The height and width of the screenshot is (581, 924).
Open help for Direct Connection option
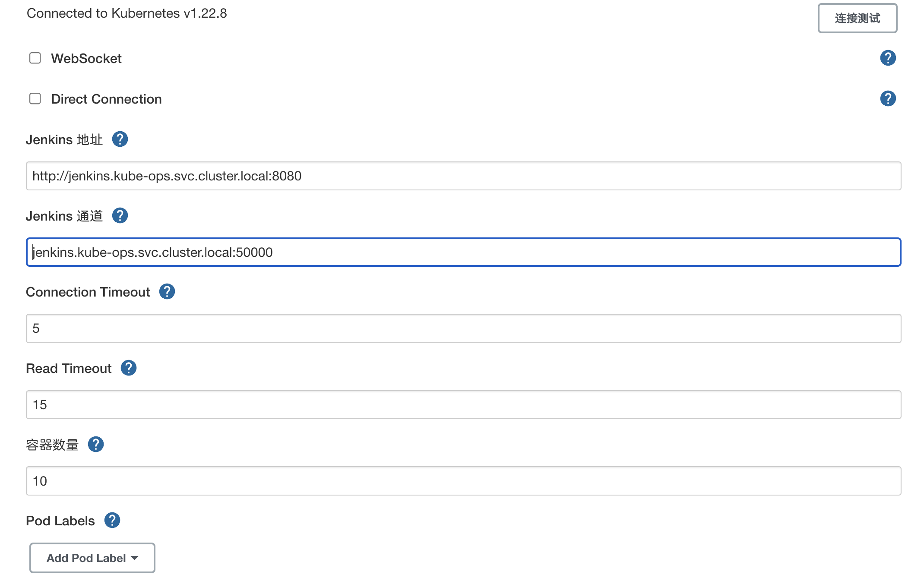[x=888, y=98]
